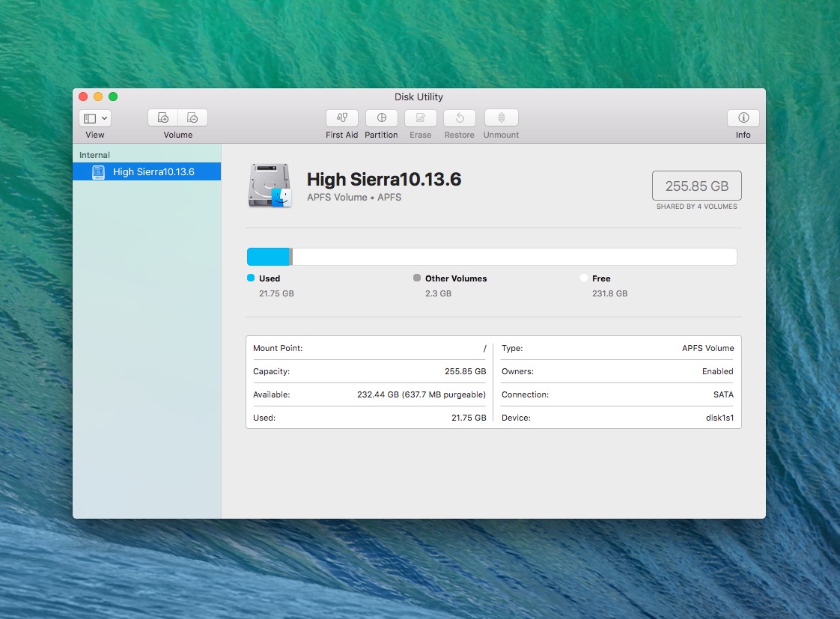Click the Erase toolbar icon
This screenshot has width=840, height=619.
(421, 118)
